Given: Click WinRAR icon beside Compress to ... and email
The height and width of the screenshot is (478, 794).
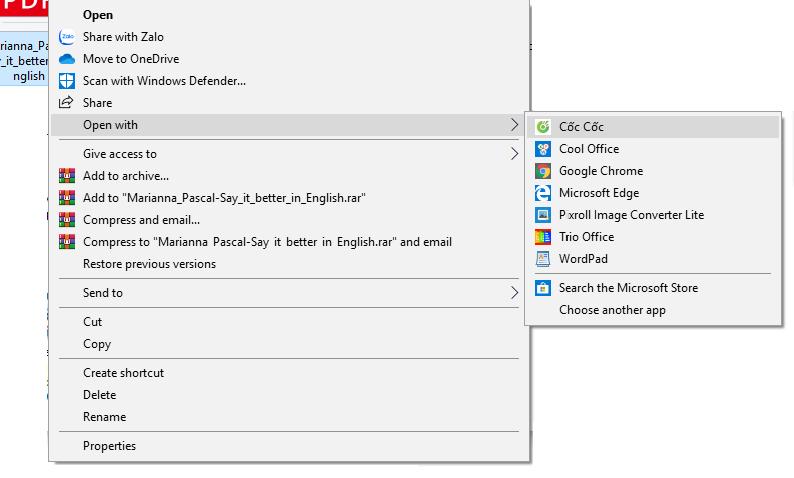Looking at the screenshot, I should 67,242.
